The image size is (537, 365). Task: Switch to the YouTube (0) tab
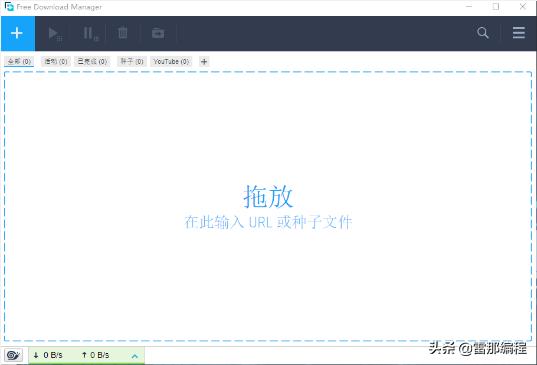(171, 62)
